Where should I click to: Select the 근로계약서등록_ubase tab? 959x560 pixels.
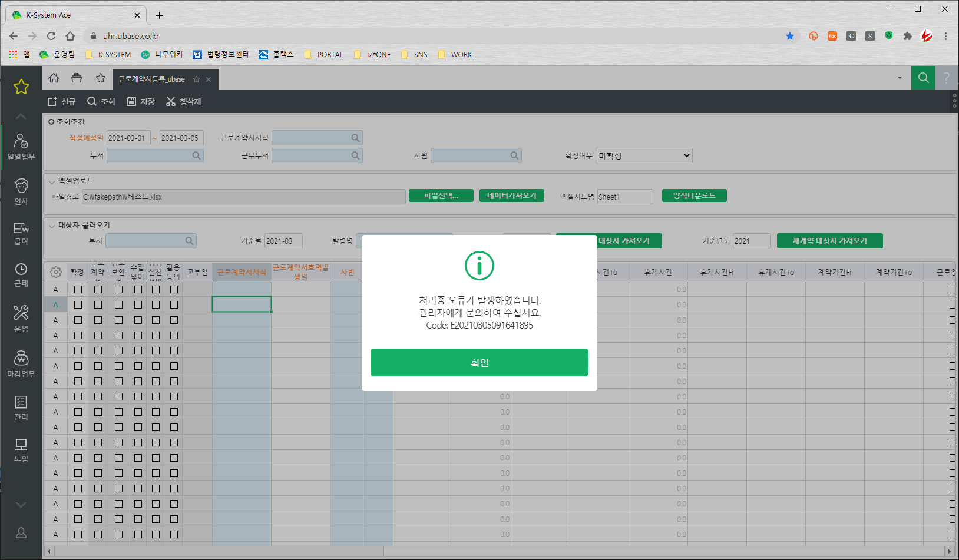click(152, 79)
